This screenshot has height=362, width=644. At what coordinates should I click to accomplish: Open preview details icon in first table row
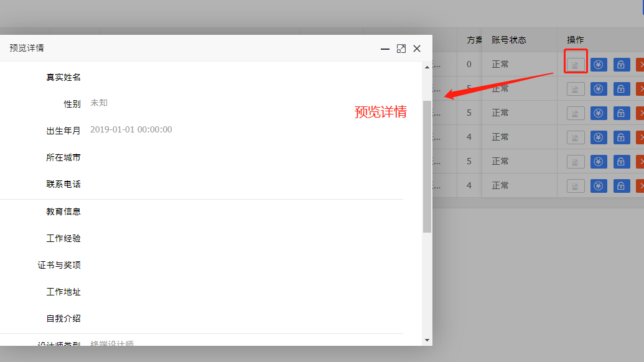pyautogui.click(x=576, y=65)
